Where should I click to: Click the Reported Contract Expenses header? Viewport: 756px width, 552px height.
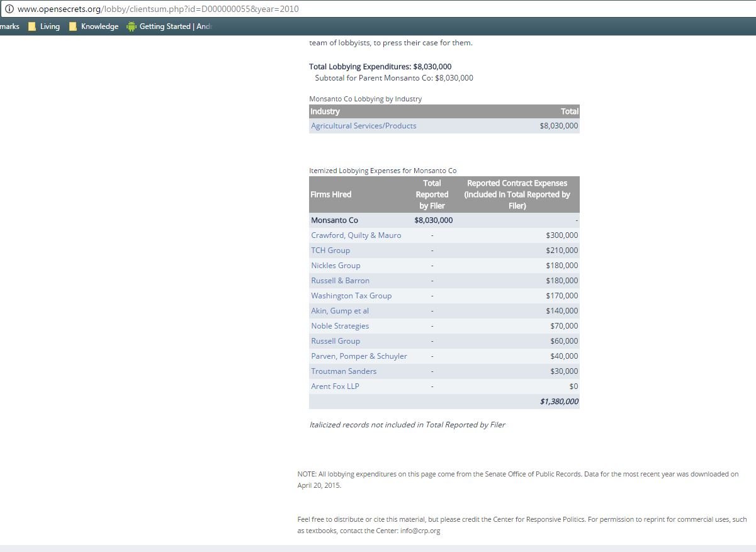[517, 194]
